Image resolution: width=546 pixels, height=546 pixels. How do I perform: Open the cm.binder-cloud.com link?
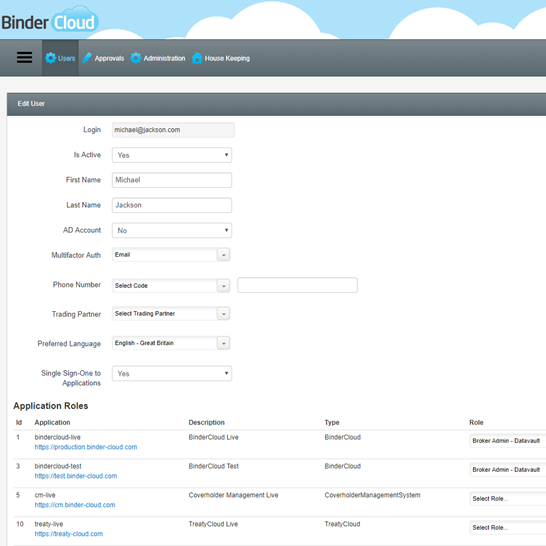click(75, 505)
